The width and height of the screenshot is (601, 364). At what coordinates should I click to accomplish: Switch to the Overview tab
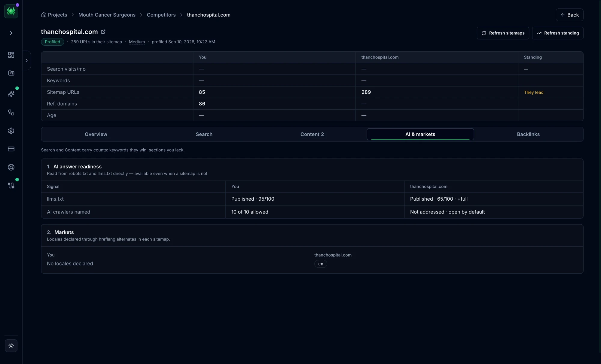coord(96,134)
